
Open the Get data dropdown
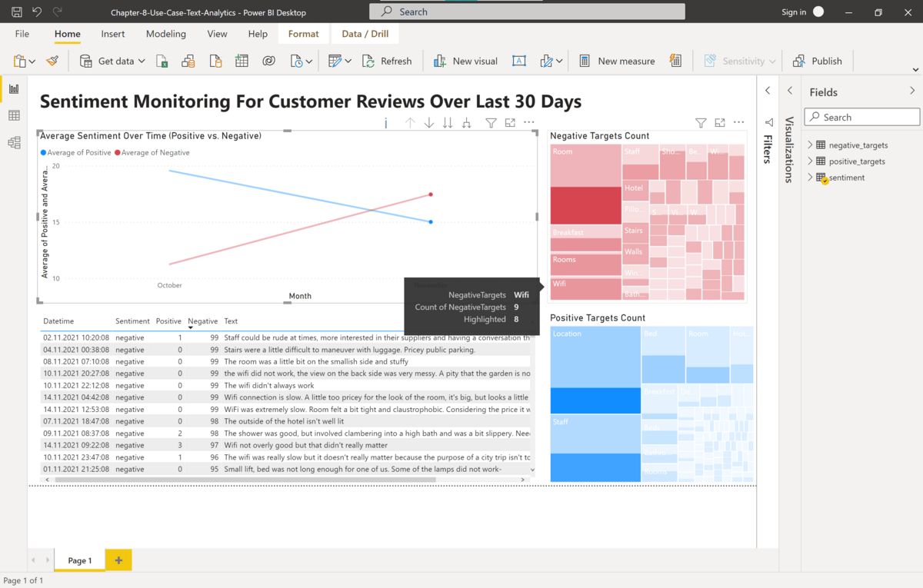click(x=142, y=61)
